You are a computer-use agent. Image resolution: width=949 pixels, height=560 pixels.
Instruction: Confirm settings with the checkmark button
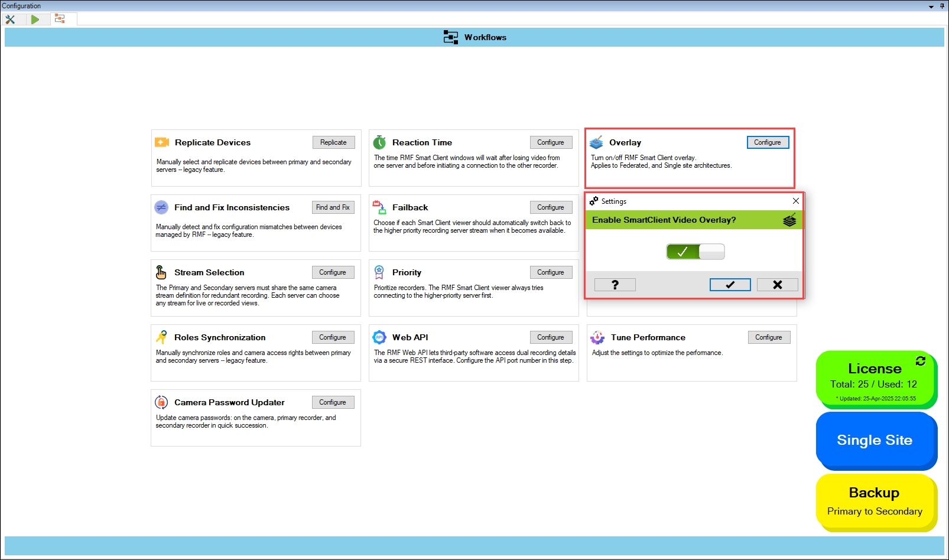[730, 285]
